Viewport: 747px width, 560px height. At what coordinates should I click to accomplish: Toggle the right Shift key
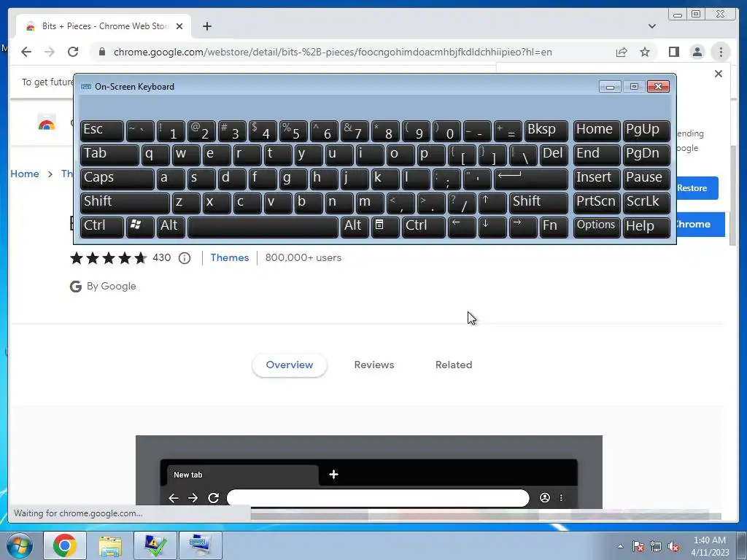coord(538,203)
